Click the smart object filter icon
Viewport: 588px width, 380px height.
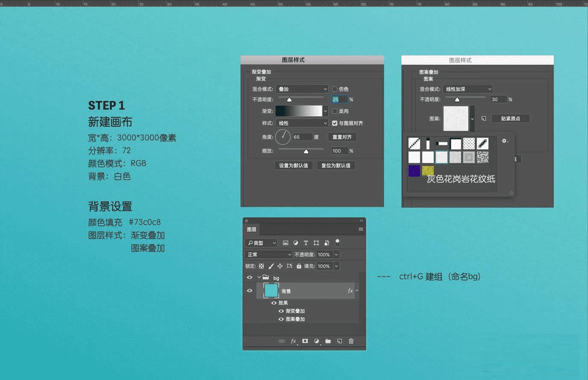pyautogui.click(x=327, y=243)
